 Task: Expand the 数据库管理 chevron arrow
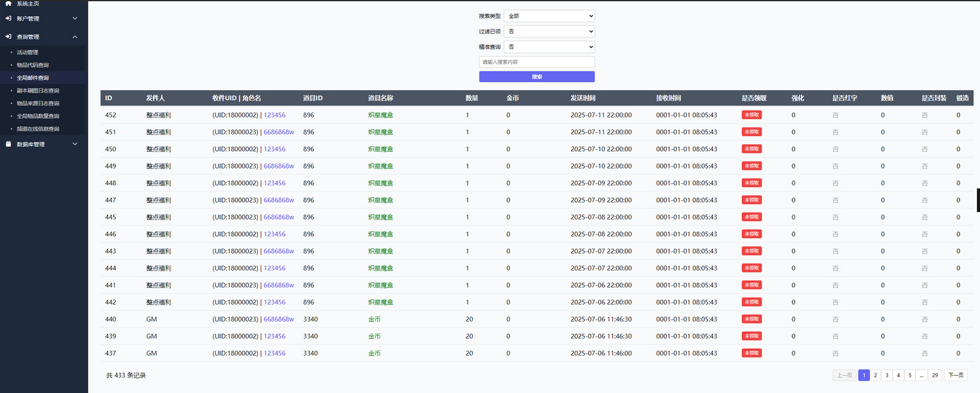coord(75,144)
